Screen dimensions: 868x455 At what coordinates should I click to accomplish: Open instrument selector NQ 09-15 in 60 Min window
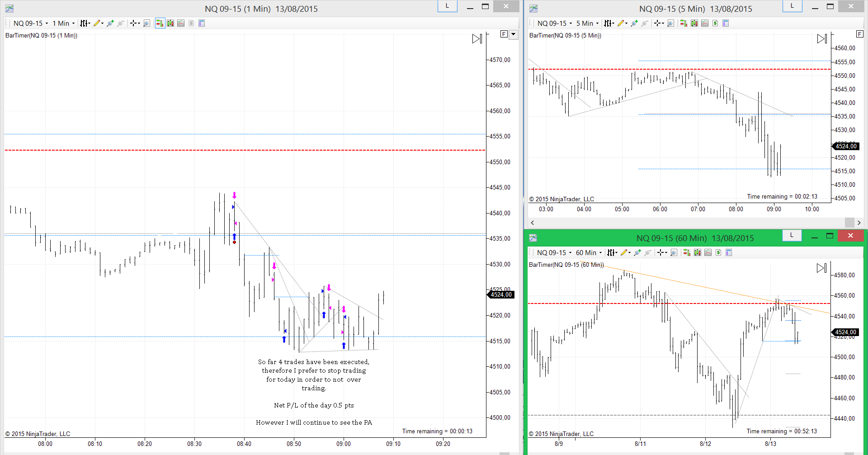point(554,252)
